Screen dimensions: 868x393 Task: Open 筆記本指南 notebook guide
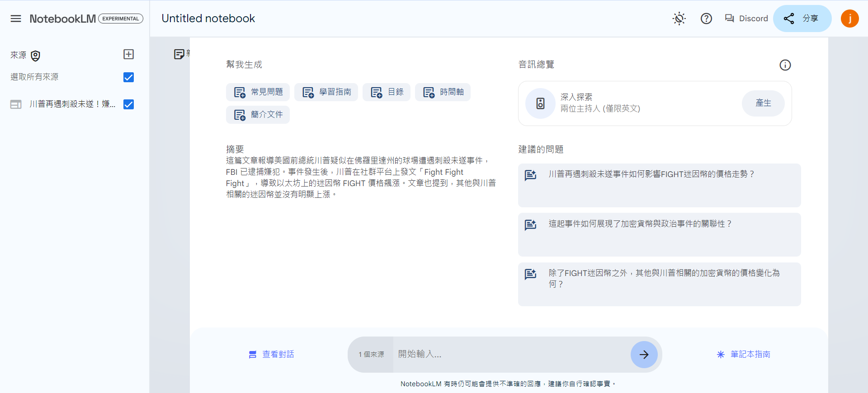pos(744,355)
